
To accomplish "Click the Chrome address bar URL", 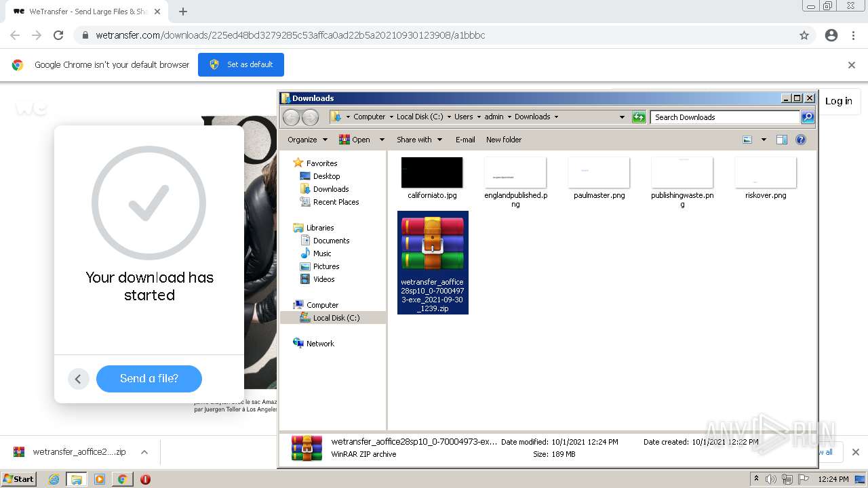I will click(290, 35).
